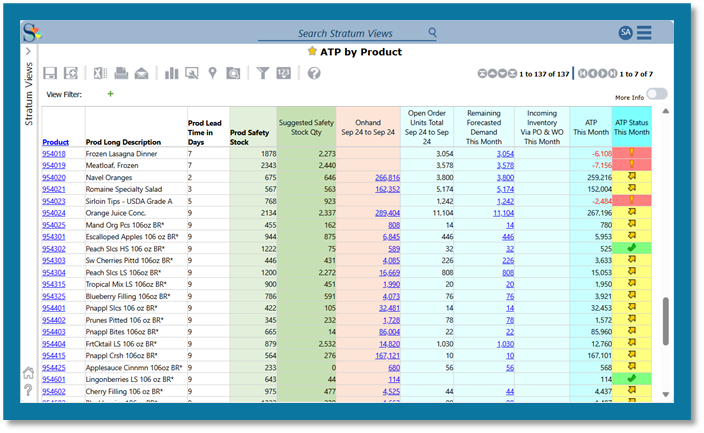
Task: Open product 954302 link
Action: (x=54, y=249)
